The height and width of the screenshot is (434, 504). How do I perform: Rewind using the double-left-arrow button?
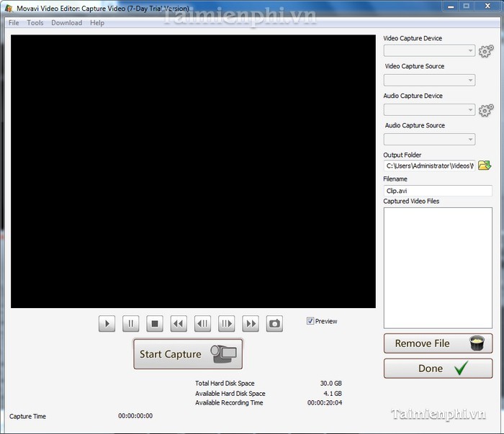pos(179,323)
